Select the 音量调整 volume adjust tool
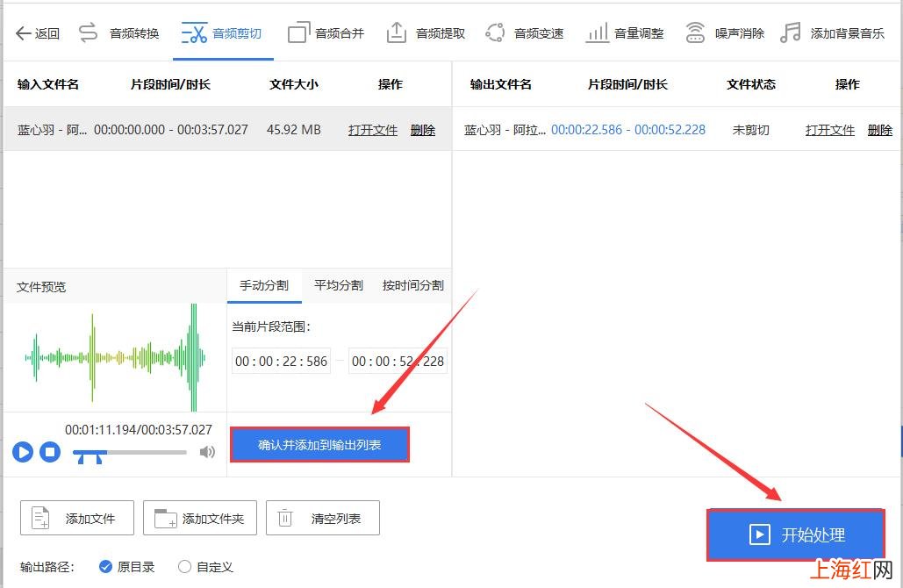 coord(624,33)
